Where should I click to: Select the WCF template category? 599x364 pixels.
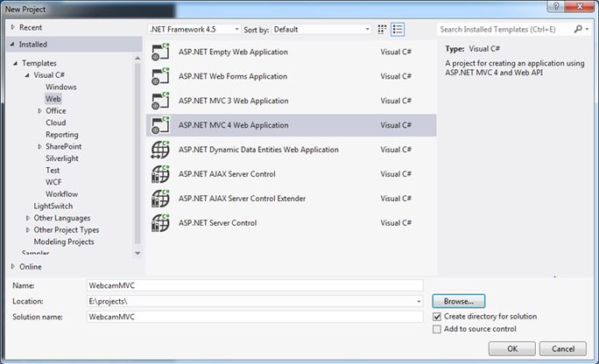click(53, 182)
